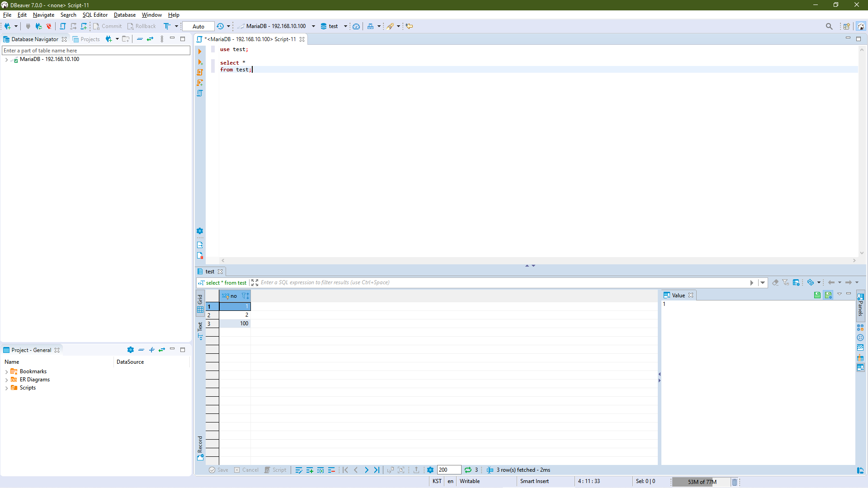The width and height of the screenshot is (868, 488).
Task: Click Delete row icon in results toolbar
Action: pyautogui.click(x=331, y=470)
